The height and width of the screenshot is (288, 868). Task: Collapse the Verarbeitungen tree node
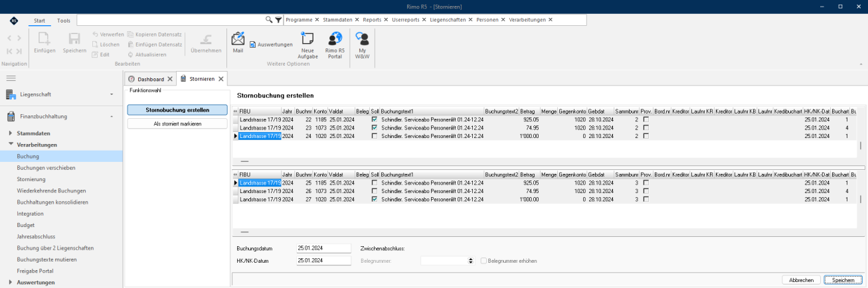(x=11, y=145)
